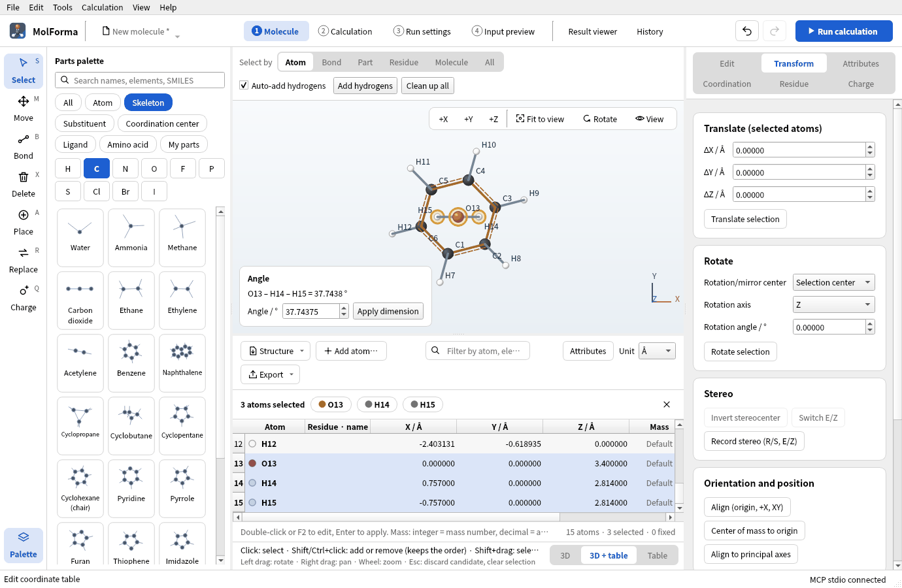The image size is (902, 588).
Task: Select the Delete trash tool
Action: (x=24, y=184)
